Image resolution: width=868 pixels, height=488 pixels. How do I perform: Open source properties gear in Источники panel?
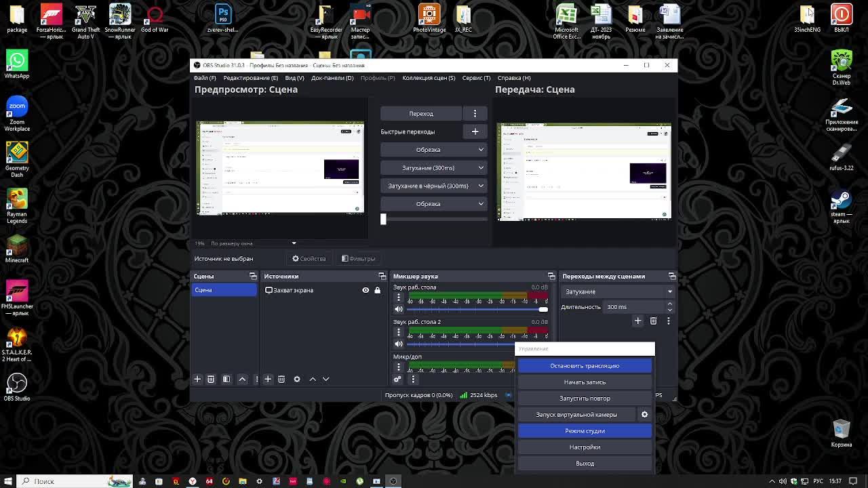[x=297, y=379]
